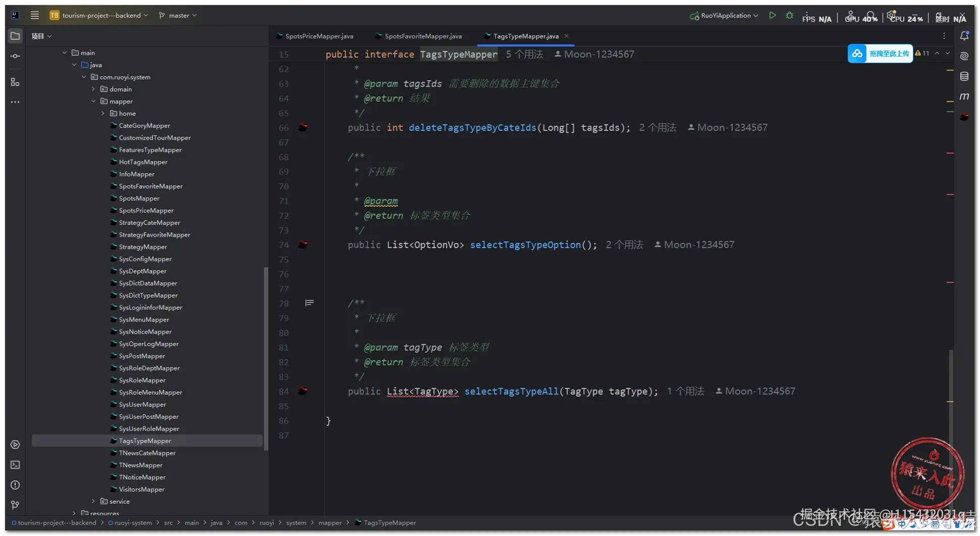The width and height of the screenshot is (980, 536).
Task: Click the red error stripe mark near line 68
Action: pos(950,153)
